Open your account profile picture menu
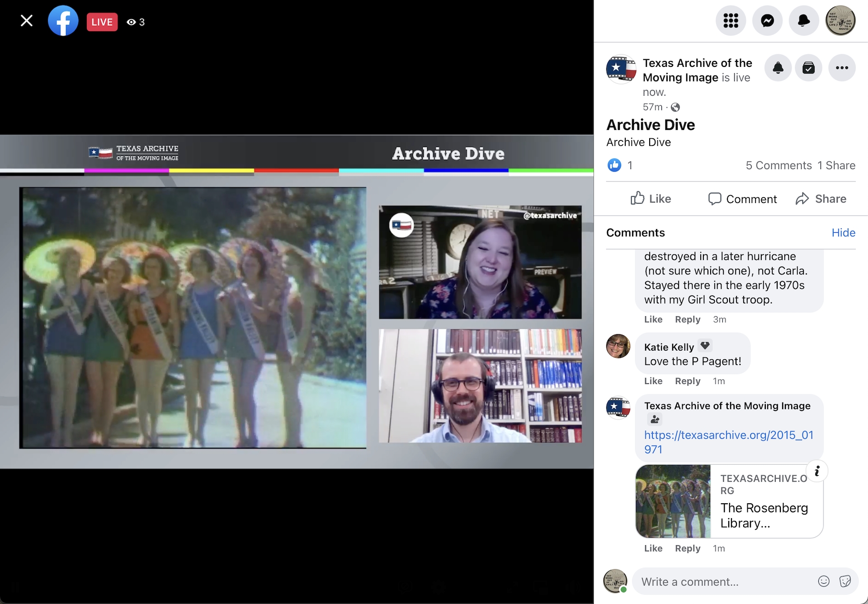Image resolution: width=868 pixels, height=604 pixels. (840, 21)
